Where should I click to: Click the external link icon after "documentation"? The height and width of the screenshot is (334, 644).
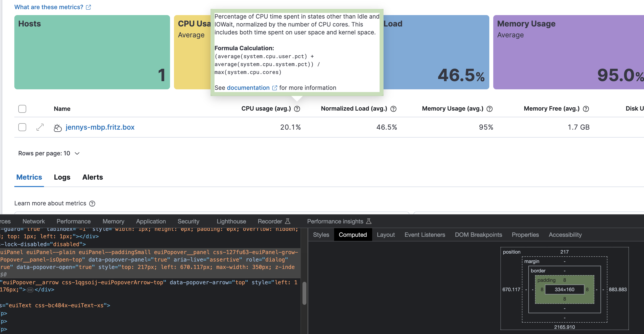[x=275, y=88]
